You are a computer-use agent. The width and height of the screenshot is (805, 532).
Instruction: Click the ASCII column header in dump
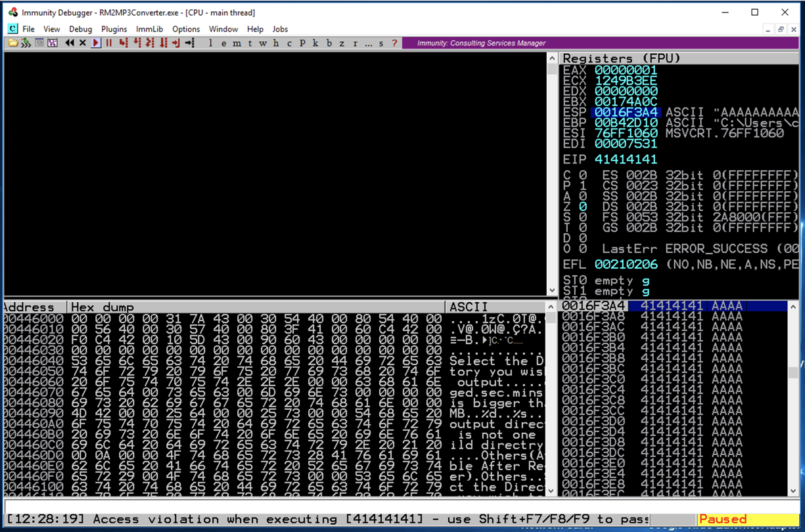[x=495, y=307]
